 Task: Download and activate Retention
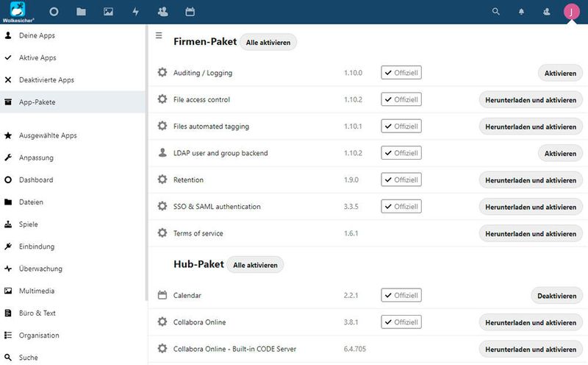(531, 180)
